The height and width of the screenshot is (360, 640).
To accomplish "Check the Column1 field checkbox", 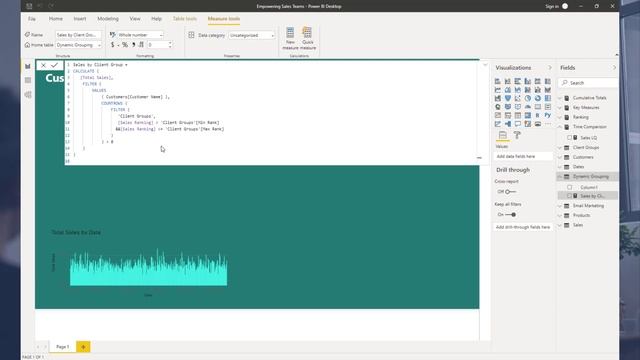I will point(570,187).
